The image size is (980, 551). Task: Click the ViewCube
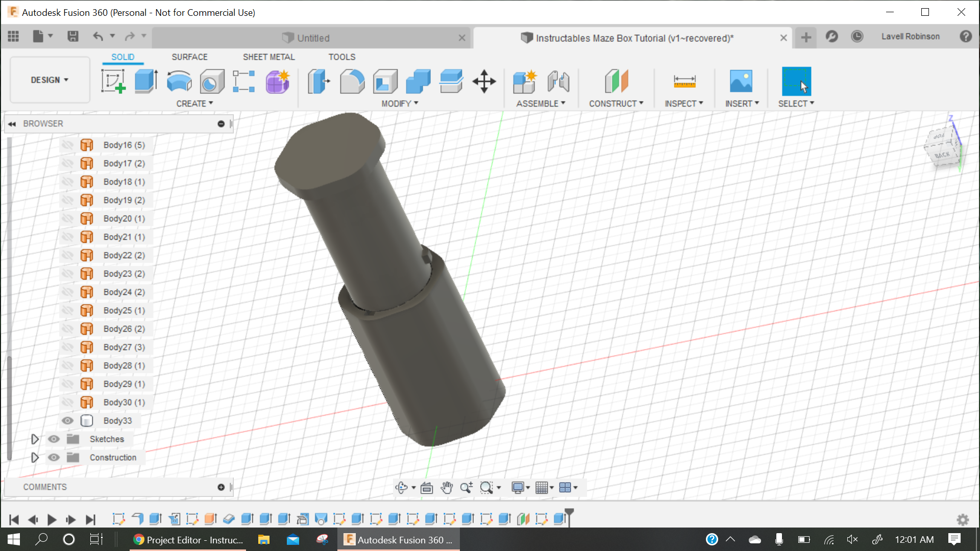point(943,146)
